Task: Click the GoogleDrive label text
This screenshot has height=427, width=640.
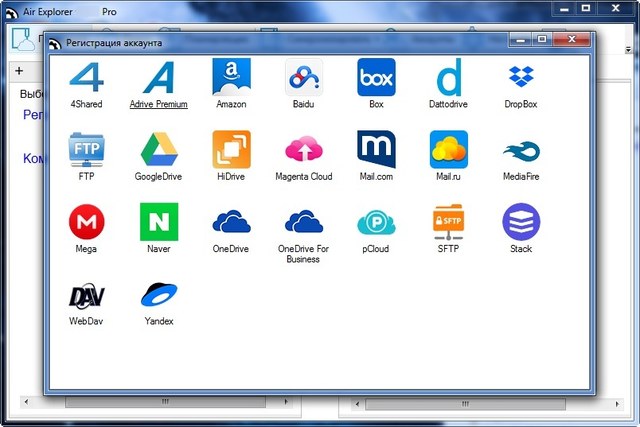Action: pos(158,176)
